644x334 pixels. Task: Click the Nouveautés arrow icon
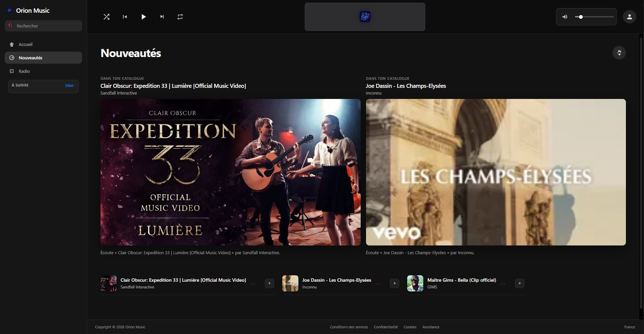(x=12, y=58)
